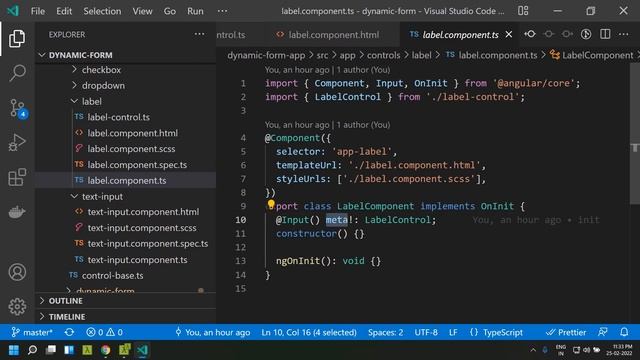Open the Go menu

(169, 11)
